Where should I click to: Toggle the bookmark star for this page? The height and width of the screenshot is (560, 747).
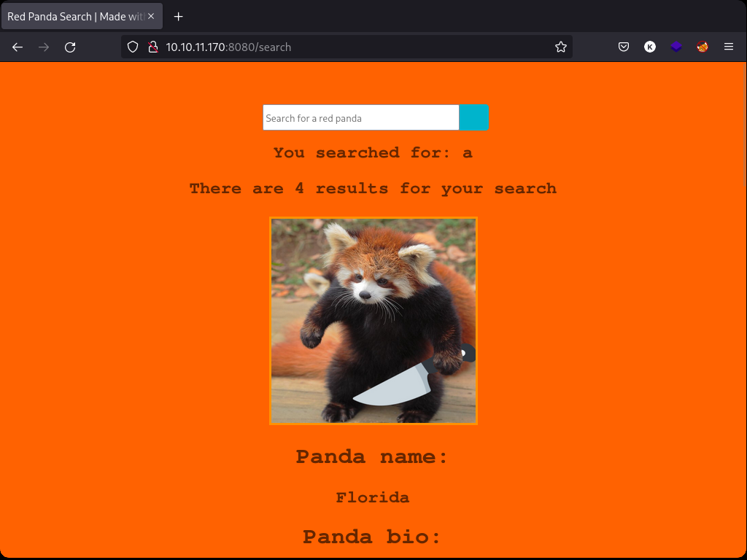[560, 47]
